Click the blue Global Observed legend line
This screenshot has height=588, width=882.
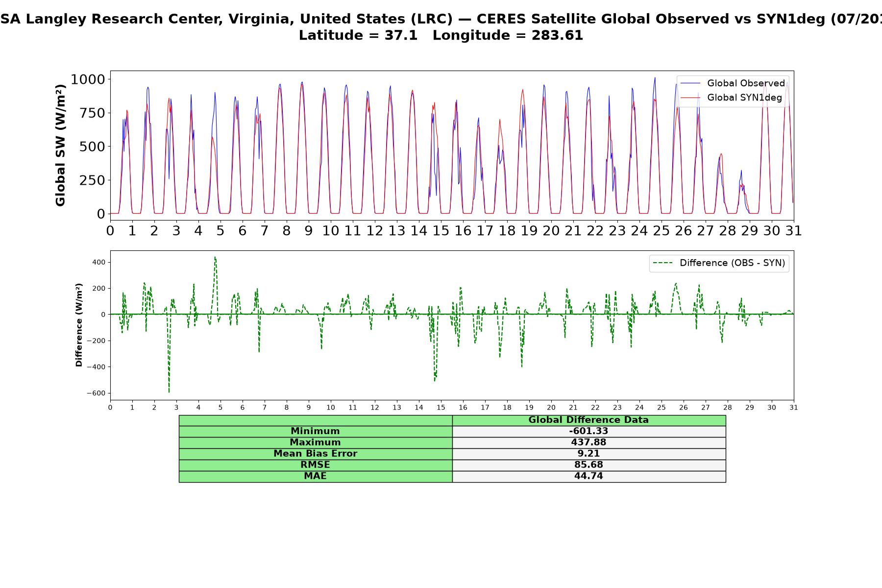pyautogui.click(x=690, y=83)
